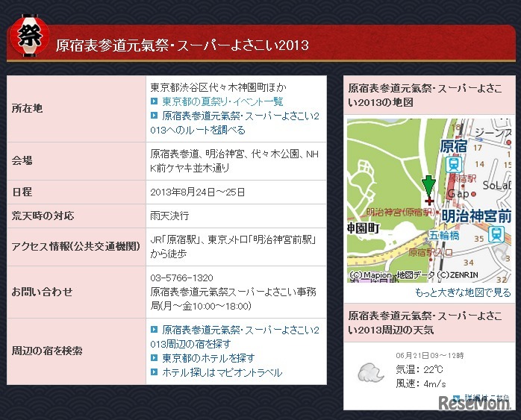Click the map section heading ending in の地図
The height and width of the screenshot is (420, 521).
(425, 95)
